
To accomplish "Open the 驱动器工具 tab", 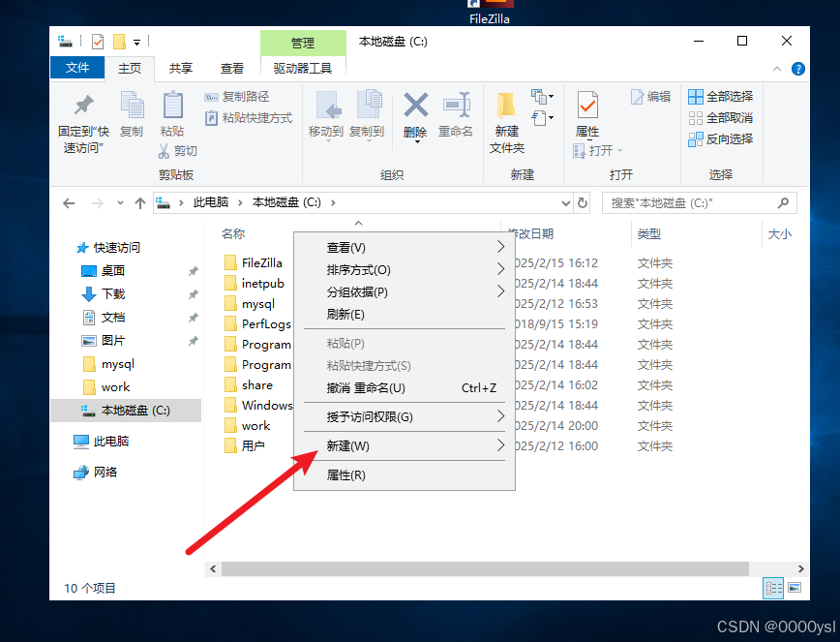I will click(303, 68).
